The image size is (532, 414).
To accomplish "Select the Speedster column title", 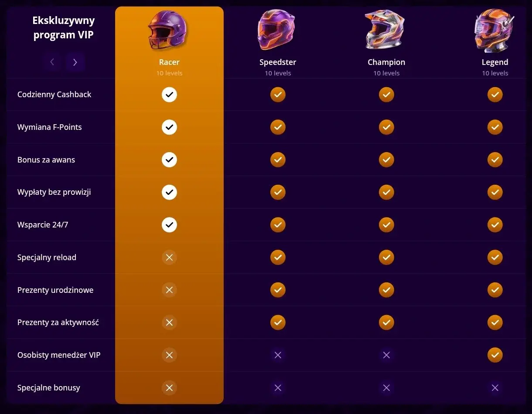I will point(278,62).
